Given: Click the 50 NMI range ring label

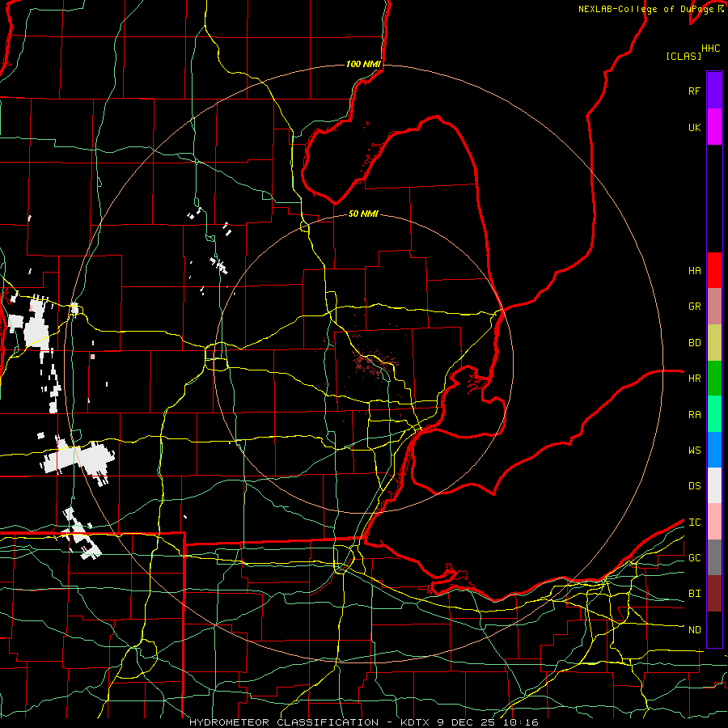Looking at the screenshot, I should [x=363, y=214].
